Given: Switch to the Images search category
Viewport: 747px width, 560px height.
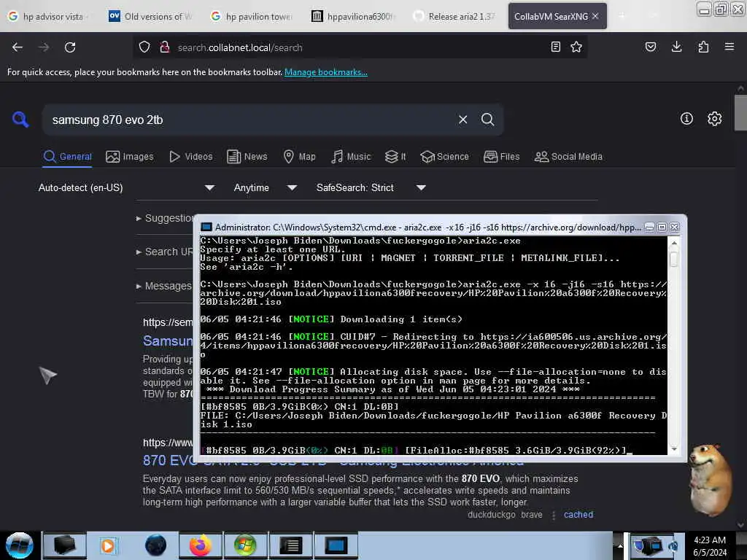Looking at the screenshot, I should click(130, 157).
